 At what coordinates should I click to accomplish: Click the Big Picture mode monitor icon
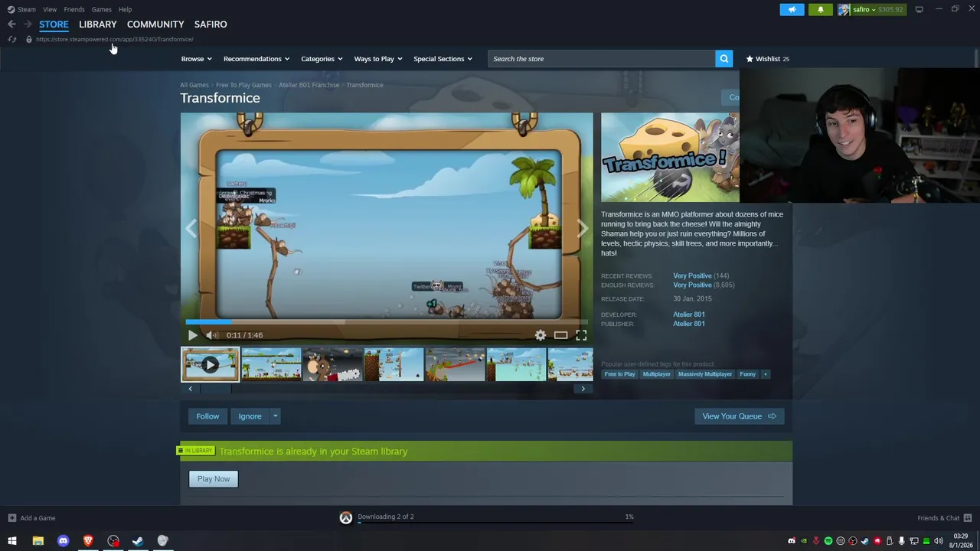(x=919, y=9)
